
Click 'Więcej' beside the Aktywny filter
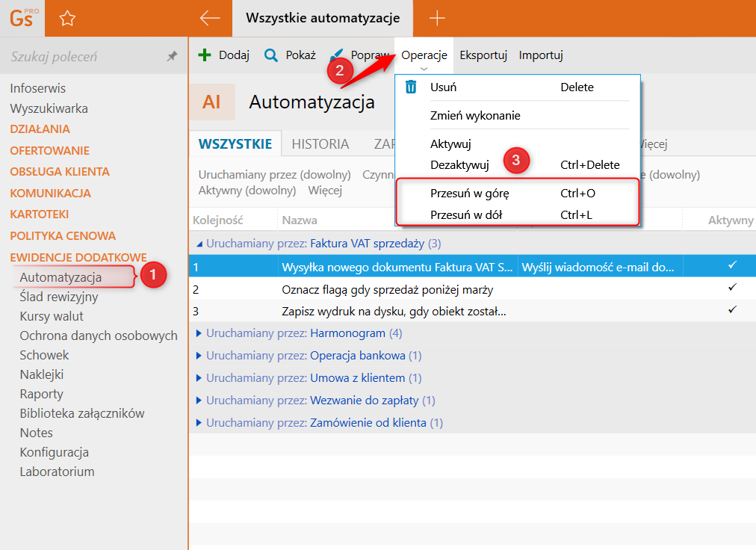tap(325, 190)
